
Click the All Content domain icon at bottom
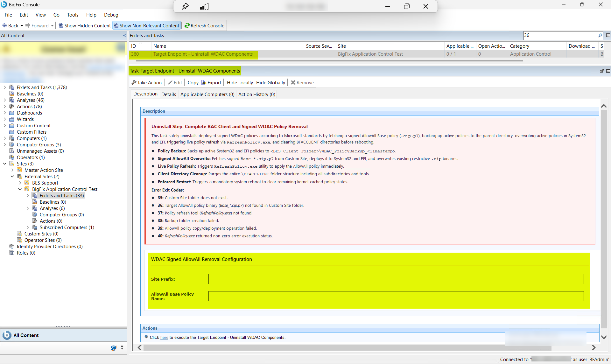pyautogui.click(x=7, y=335)
